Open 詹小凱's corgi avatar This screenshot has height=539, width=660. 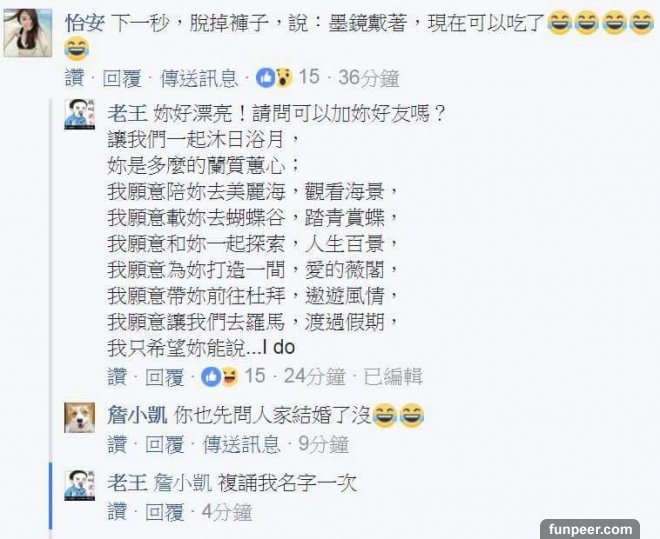pyautogui.click(x=80, y=417)
